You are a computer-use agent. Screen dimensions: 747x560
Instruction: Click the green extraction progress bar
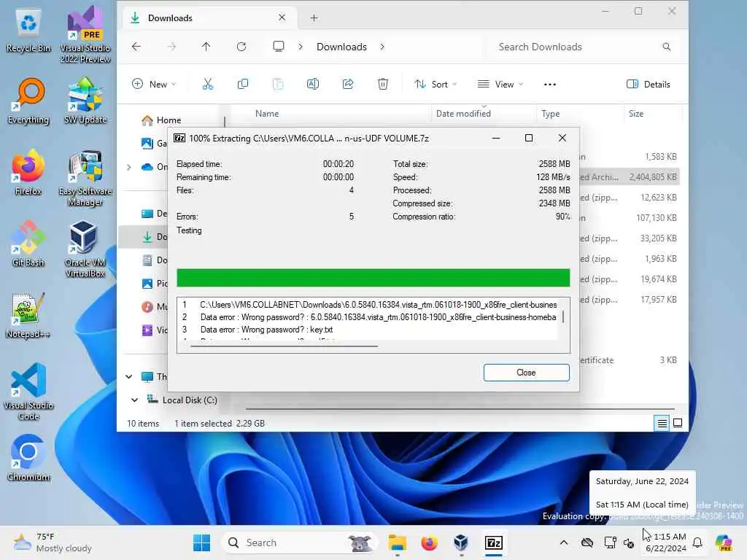[x=373, y=278]
